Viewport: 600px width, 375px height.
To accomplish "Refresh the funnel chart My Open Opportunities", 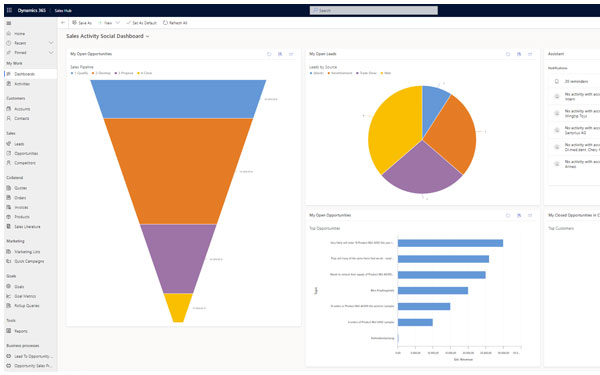I will [269, 54].
